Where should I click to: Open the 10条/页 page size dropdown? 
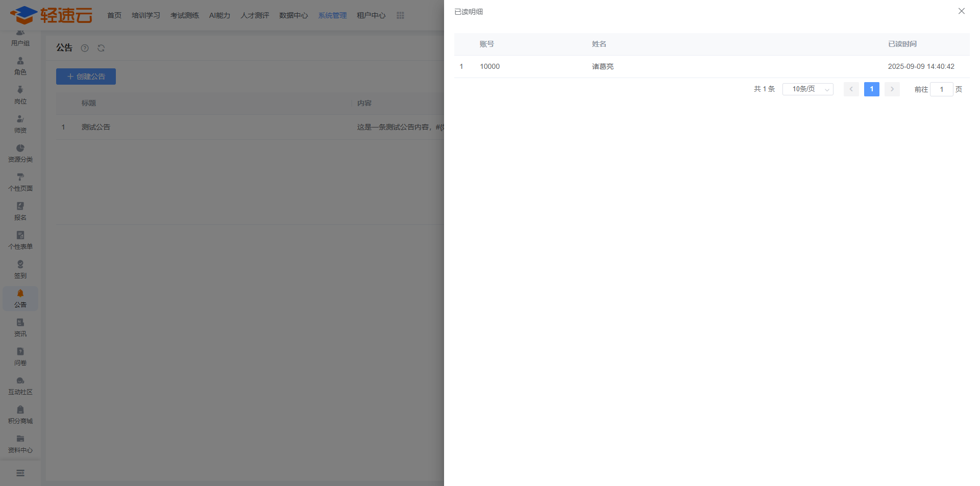click(807, 89)
